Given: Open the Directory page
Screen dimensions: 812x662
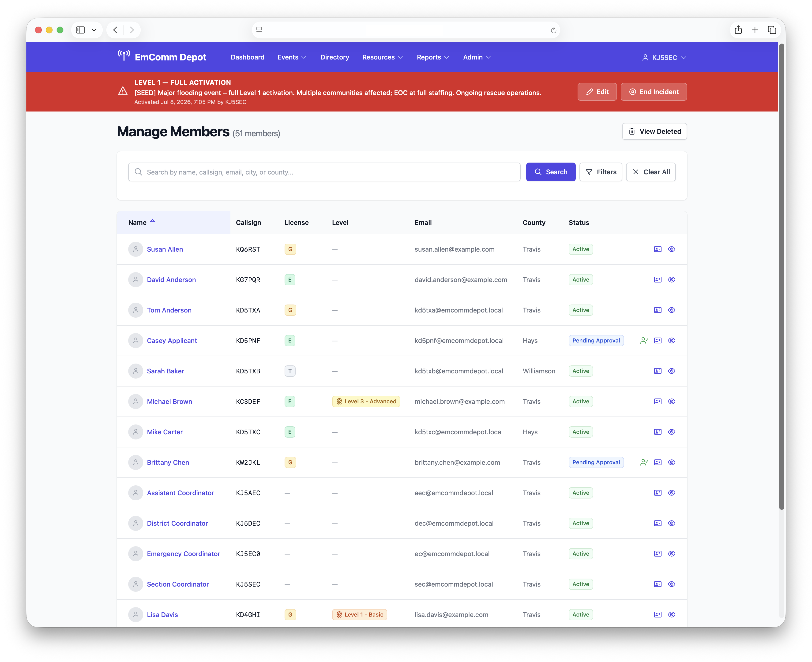Looking at the screenshot, I should coord(335,57).
